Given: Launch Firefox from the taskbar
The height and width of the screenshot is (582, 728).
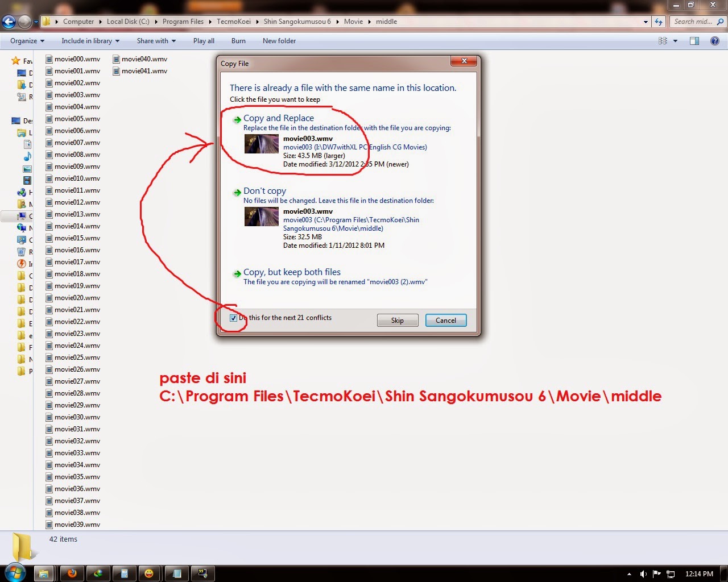Looking at the screenshot, I should point(72,573).
